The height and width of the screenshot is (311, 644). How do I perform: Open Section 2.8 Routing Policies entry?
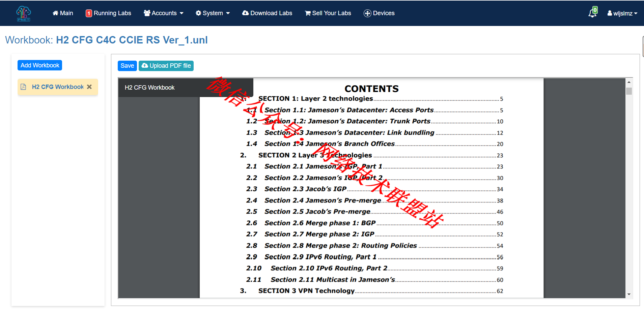pyautogui.click(x=374, y=246)
